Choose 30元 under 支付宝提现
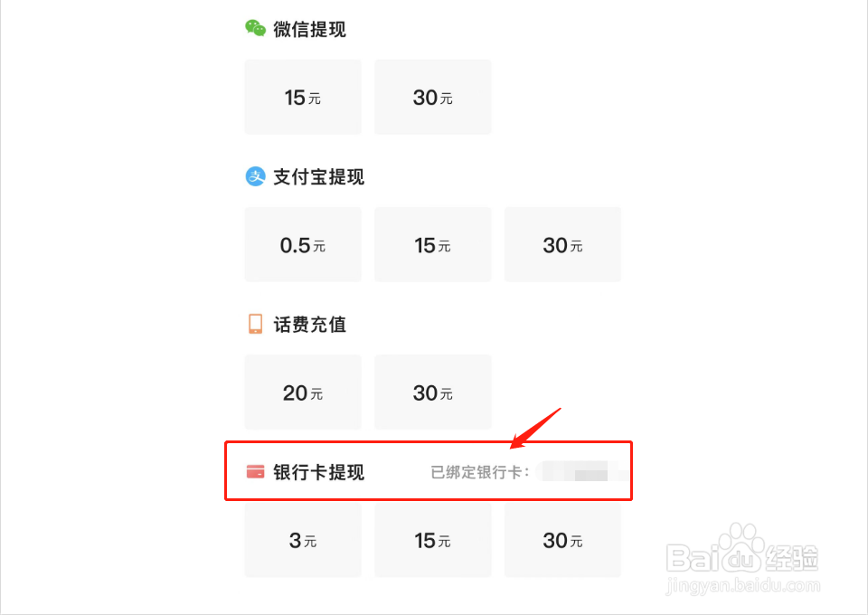This screenshot has height=615, width=868. click(562, 245)
